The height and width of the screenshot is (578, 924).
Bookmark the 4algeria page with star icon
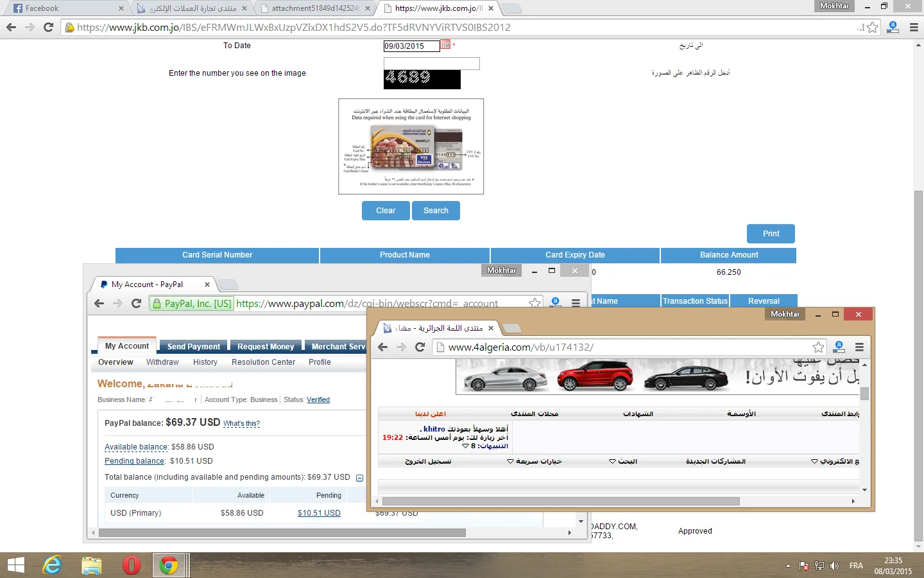click(x=818, y=347)
